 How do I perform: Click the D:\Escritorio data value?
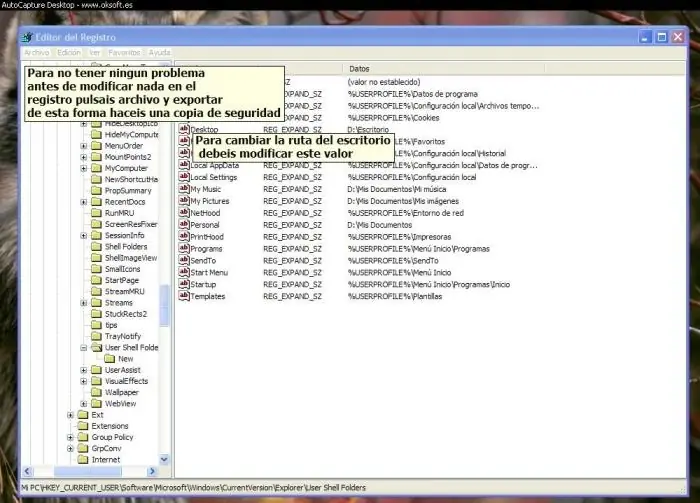click(x=368, y=129)
